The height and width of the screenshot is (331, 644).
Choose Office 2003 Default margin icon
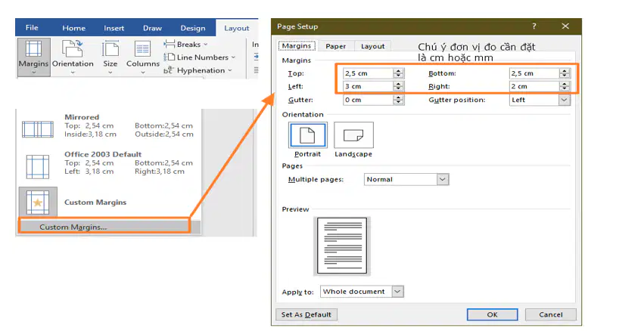point(37,166)
